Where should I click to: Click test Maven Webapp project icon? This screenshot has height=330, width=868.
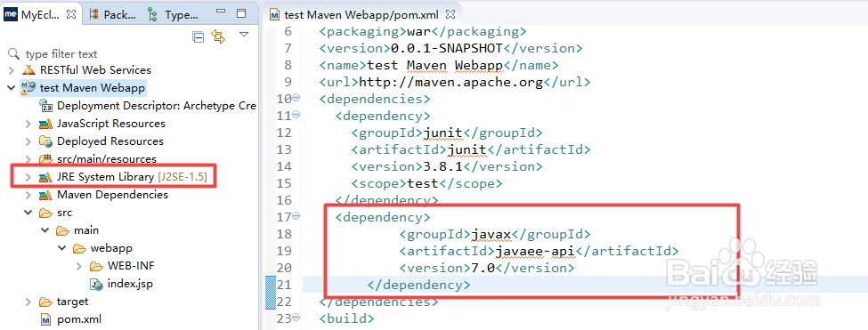(28, 88)
